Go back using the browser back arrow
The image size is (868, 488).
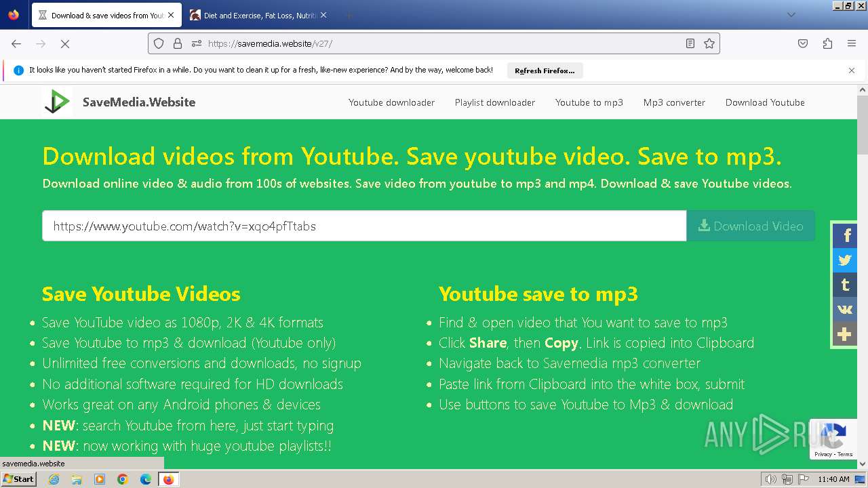[16, 43]
